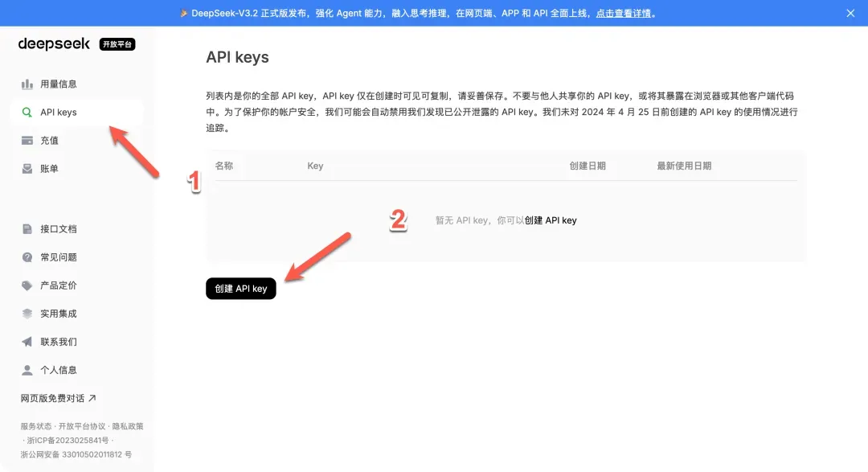Click the inline 创建 API key link in the empty table

(551, 220)
